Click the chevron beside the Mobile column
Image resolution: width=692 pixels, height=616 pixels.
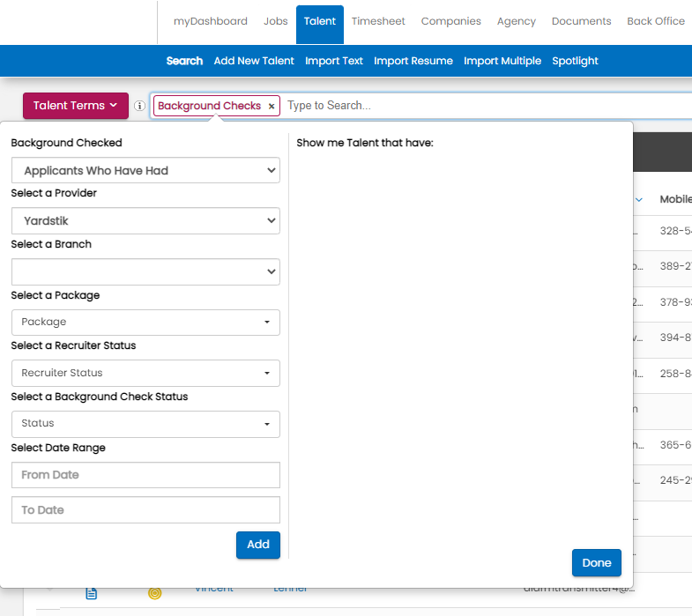click(x=638, y=200)
